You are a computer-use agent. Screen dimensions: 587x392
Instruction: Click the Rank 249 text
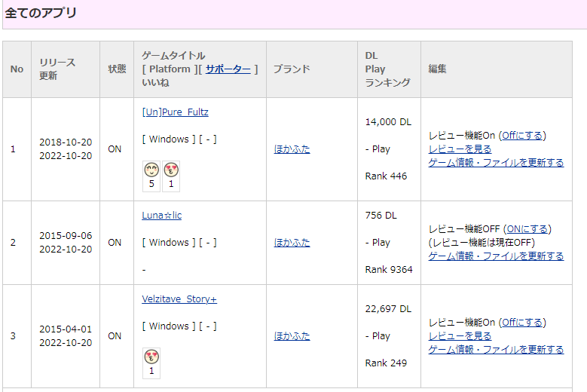tap(386, 363)
